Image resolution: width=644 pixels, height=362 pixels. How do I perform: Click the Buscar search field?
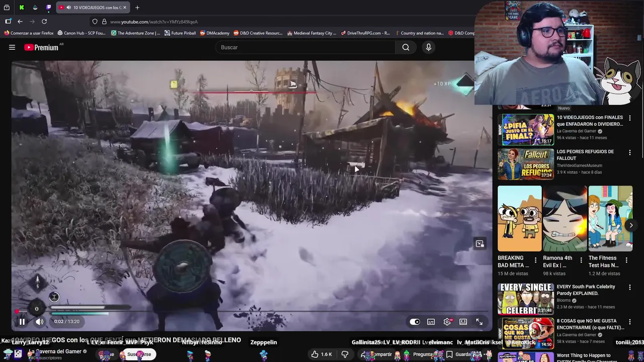click(x=305, y=47)
